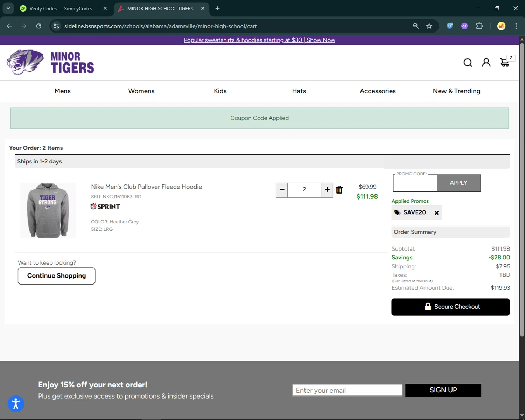The image size is (525, 420).
Task: Open the Accessories menu
Action: (378, 91)
